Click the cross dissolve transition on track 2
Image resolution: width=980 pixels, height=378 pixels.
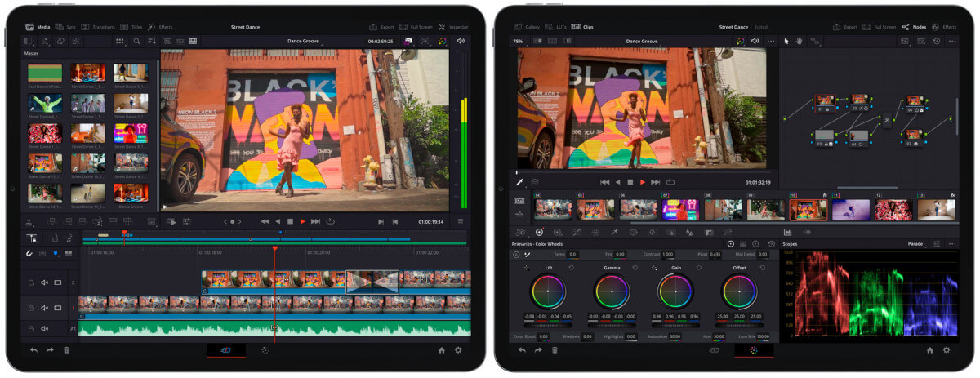click(x=372, y=282)
